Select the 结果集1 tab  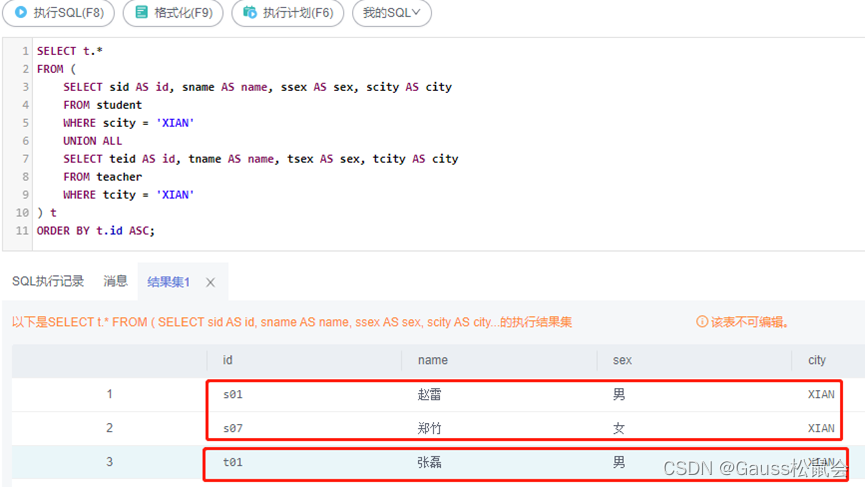[168, 282]
